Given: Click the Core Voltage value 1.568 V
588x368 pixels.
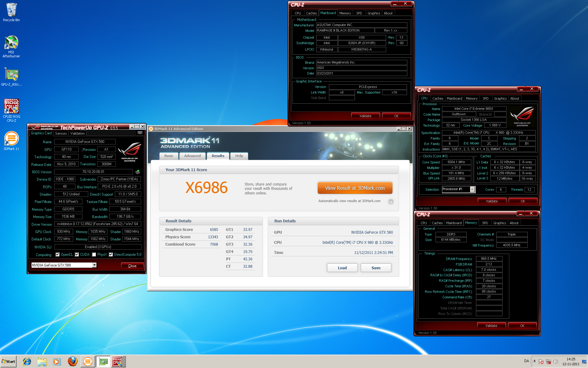Looking at the screenshot, I should [x=495, y=125].
